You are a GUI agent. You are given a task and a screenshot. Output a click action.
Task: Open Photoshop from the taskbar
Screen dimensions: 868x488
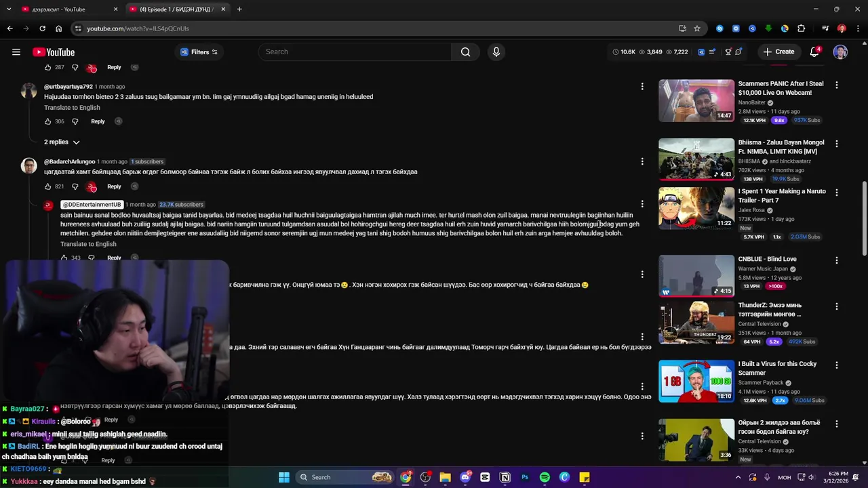coord(525,477)
